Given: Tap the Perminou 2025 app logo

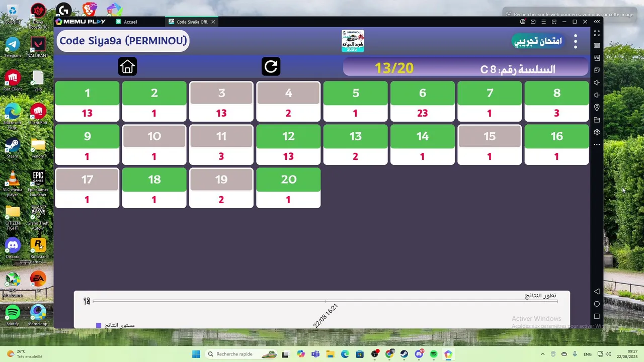Looking at the screenshot, I should (x=352, y=41).
